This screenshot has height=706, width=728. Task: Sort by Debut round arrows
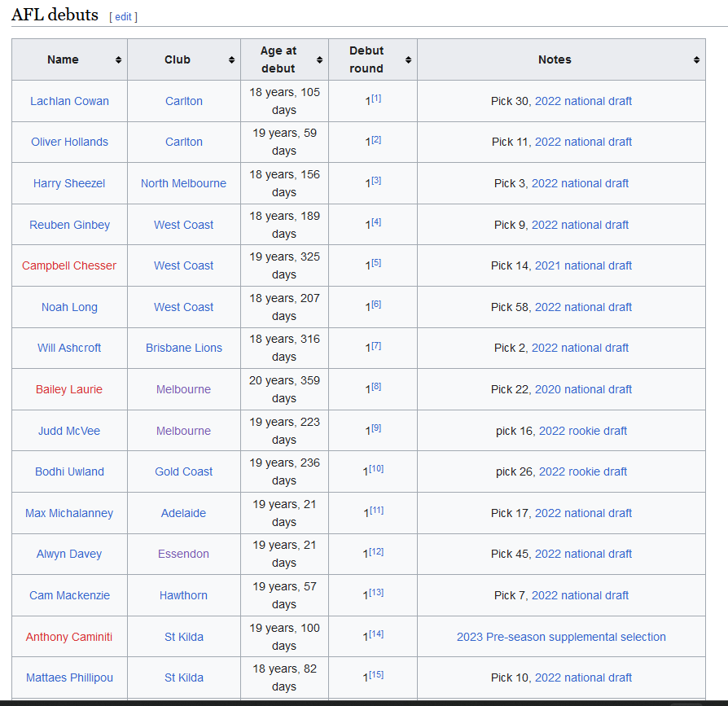click(408, 60)
